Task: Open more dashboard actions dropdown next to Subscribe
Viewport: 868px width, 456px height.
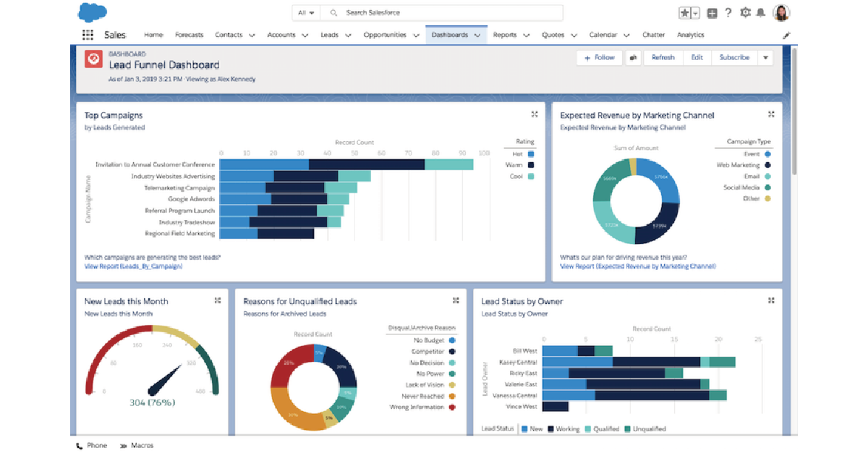Action: point(765,58)
